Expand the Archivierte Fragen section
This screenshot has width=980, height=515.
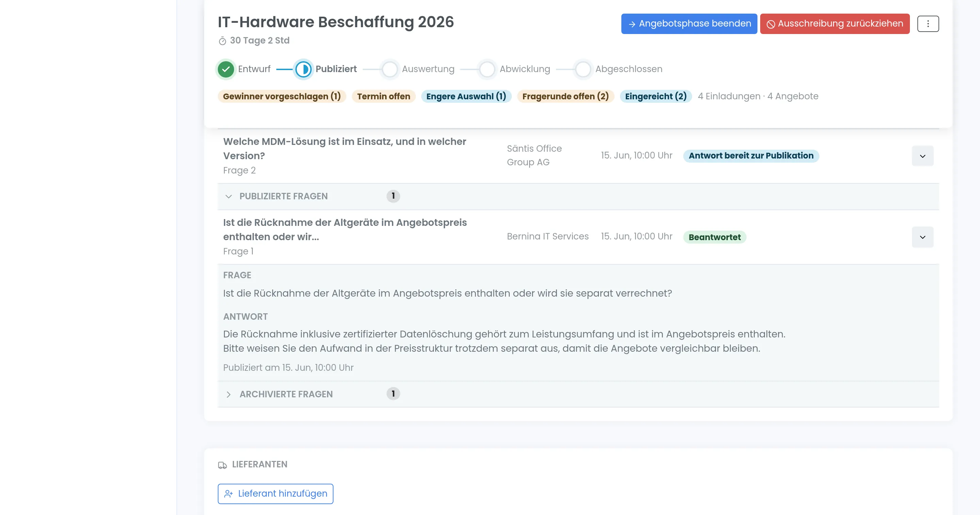click(x=229, y=395)
